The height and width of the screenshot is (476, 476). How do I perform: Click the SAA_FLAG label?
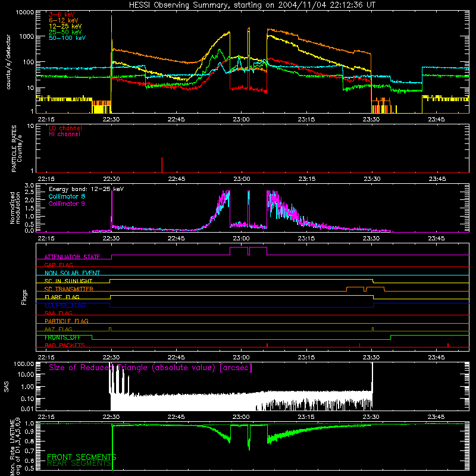[x=58, y=313]
